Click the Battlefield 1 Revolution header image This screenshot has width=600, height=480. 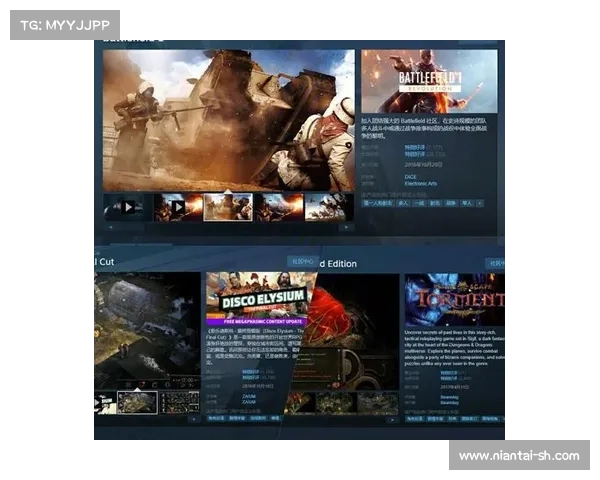click(x=429, y=81)
